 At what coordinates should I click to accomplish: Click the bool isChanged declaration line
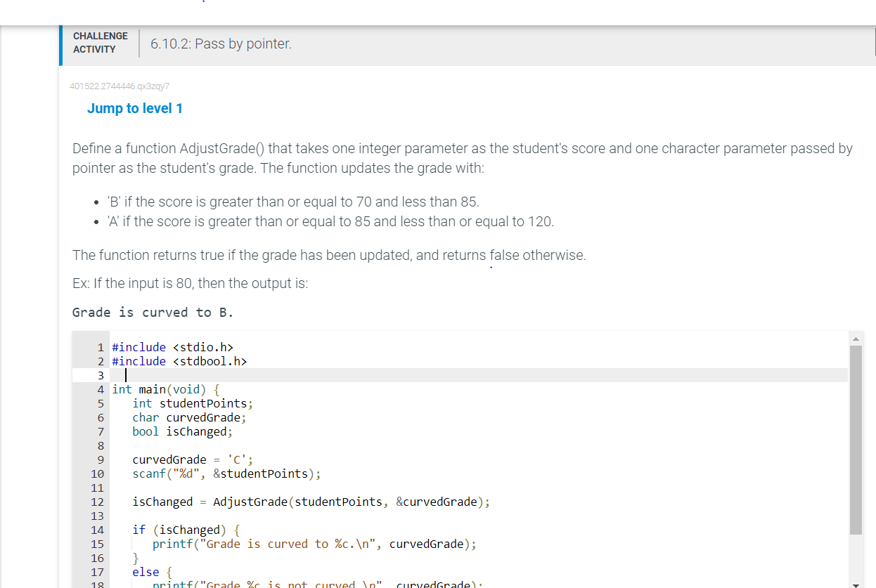pyautogui.click(x=182, y=431)
